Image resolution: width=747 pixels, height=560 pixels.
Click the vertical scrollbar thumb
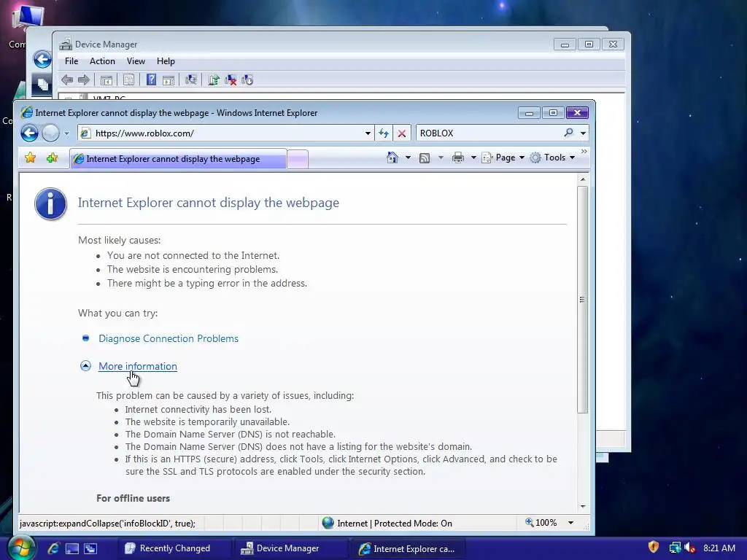[x=582, y=300]
